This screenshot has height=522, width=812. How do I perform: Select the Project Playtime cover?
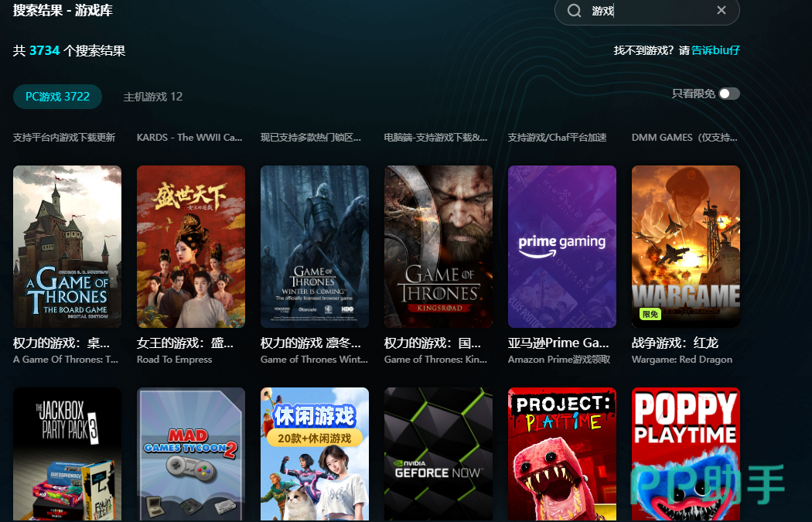pyautogui.click(x=562, y=454)
